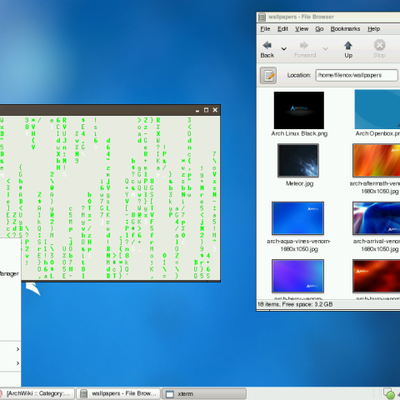Image resolution: width=400 pixels, height=400 pixels.
Task: Open the Edit menu
Action: (283, 29)
